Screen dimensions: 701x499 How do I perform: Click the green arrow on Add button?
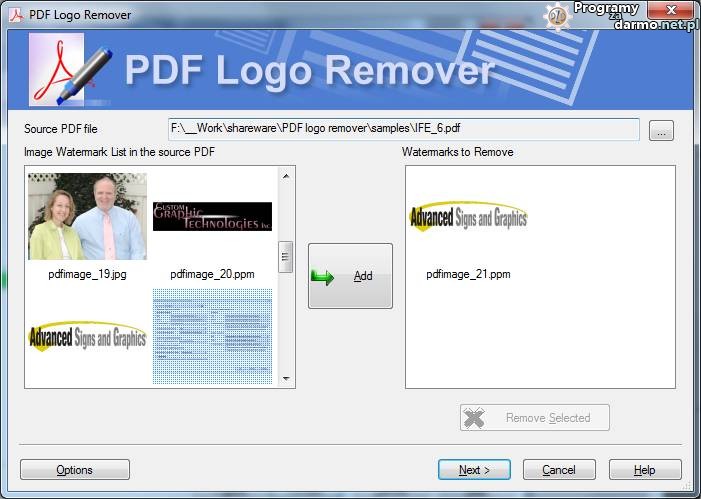click(x=323, y=276)
